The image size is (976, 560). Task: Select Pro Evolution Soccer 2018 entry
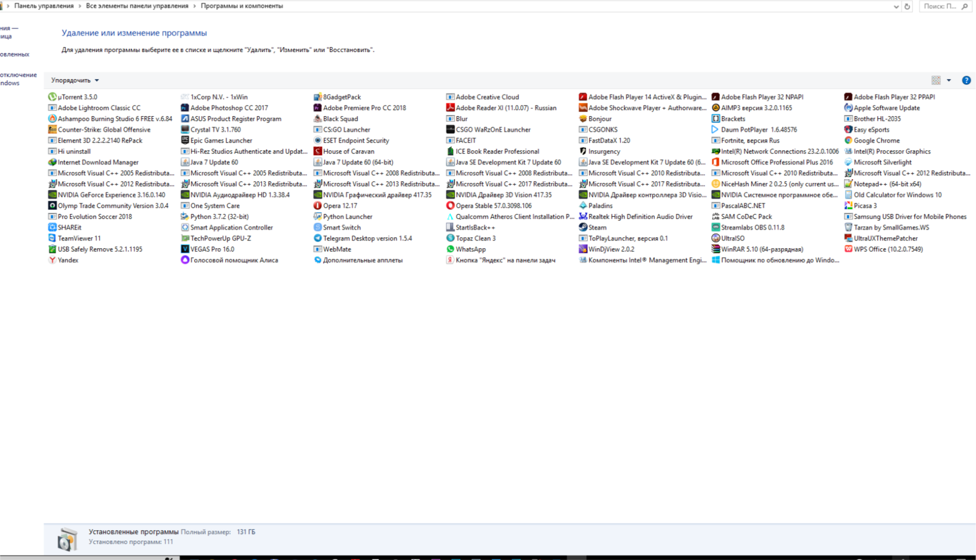(91, 217)
